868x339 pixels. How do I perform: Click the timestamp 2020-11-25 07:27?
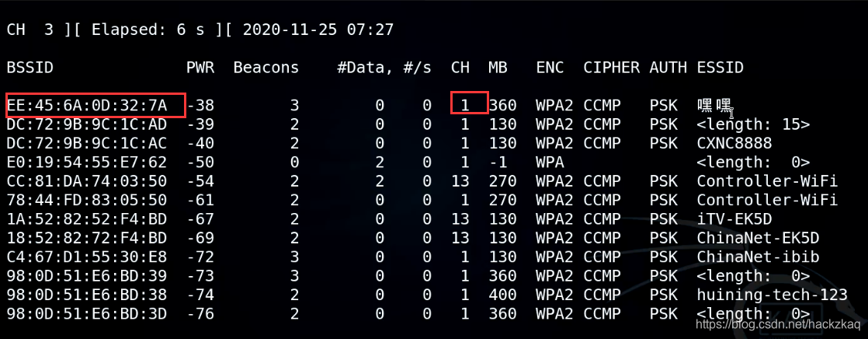[x=318, y=30]
